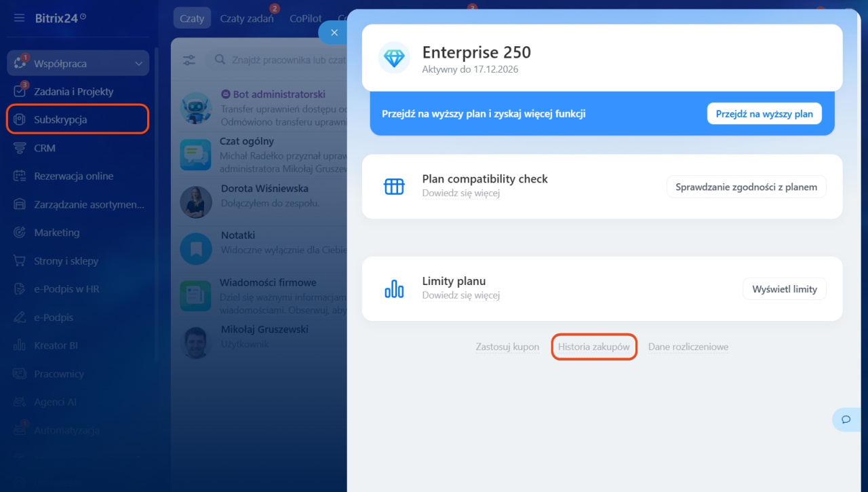This screenshot has height=492, width=868.
Task: Click the Wyświetl limity button
Action: click(x=785, y=289)
